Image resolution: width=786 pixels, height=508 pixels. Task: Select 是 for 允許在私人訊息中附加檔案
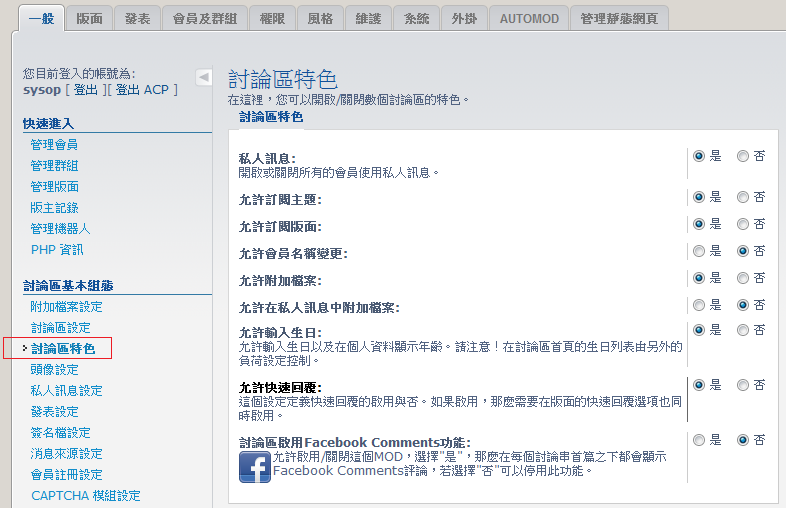coord(698,305)
